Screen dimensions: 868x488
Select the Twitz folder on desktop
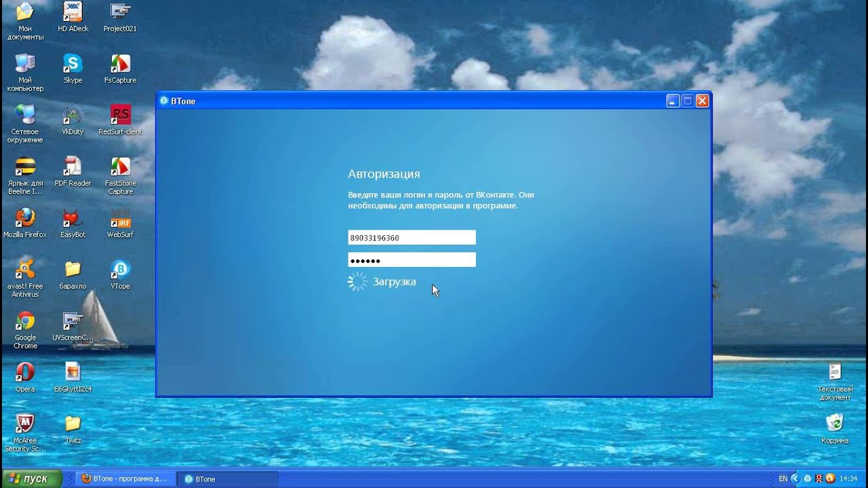pos(73,429)
